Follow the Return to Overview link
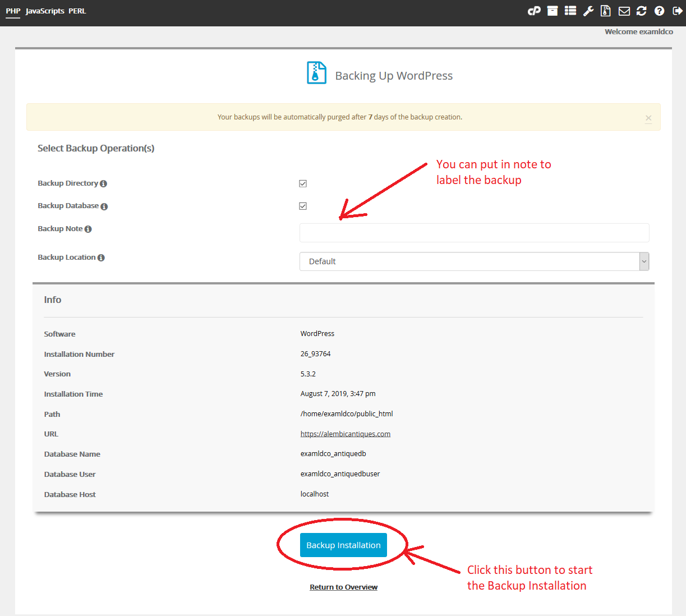Image resolution: width=686 pixels, height=616 pixels. click(344, 587)
